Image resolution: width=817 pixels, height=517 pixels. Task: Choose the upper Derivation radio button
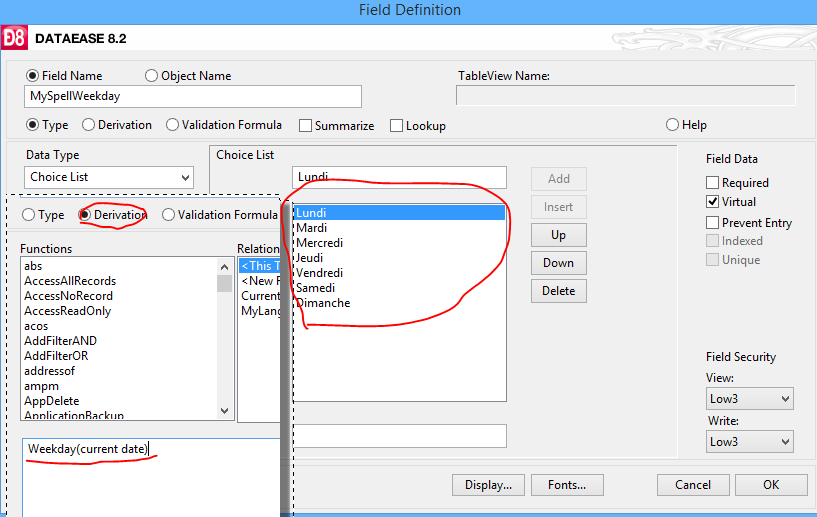(89, 125)
